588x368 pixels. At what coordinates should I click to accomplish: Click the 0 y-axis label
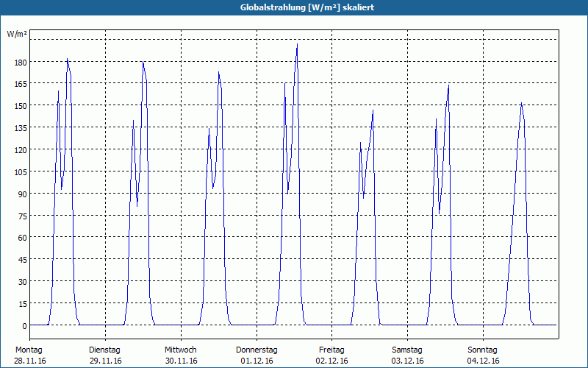point(24,326)
